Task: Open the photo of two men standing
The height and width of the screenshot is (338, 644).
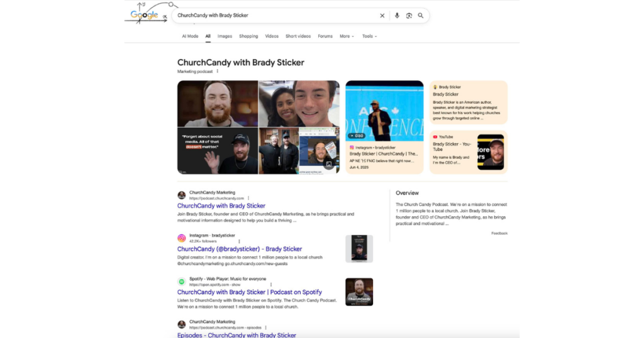Action: pyautogui.click(x=279, y=151)
